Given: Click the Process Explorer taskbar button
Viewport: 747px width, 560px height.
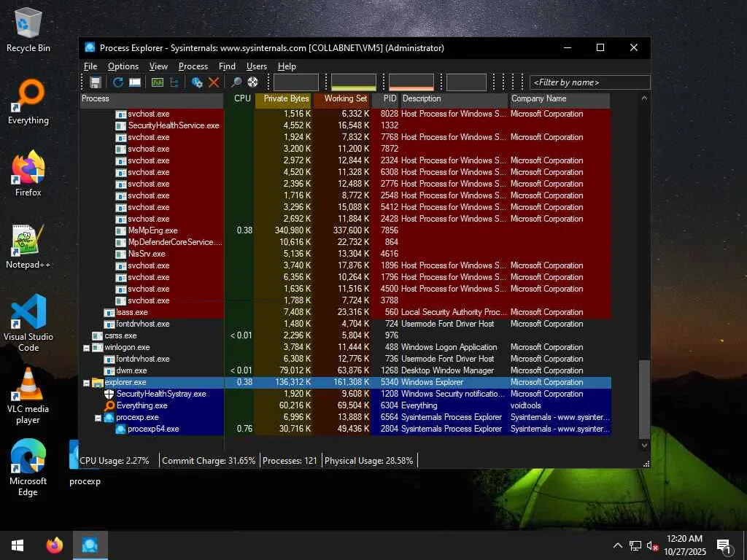Looking at the screenshot, I should pos(90,545).
